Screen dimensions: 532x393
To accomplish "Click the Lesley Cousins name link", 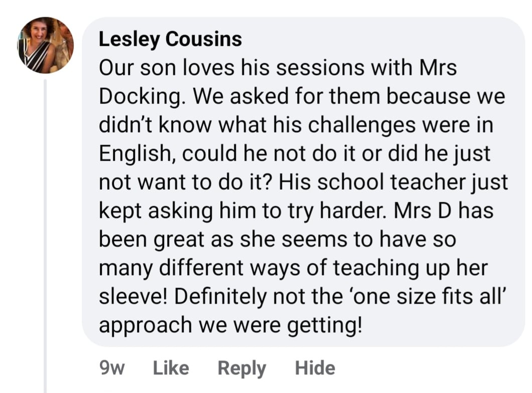I will pyautogui.click(x=170, y=39).
